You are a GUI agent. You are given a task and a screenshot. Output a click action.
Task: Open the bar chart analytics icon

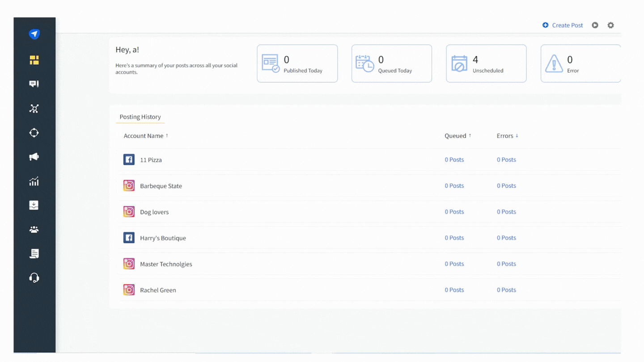[x=34, y=181]
